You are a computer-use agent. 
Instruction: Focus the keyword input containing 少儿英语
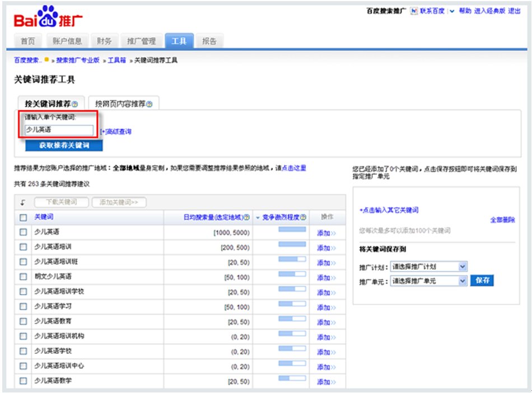(x=59, y=130)
